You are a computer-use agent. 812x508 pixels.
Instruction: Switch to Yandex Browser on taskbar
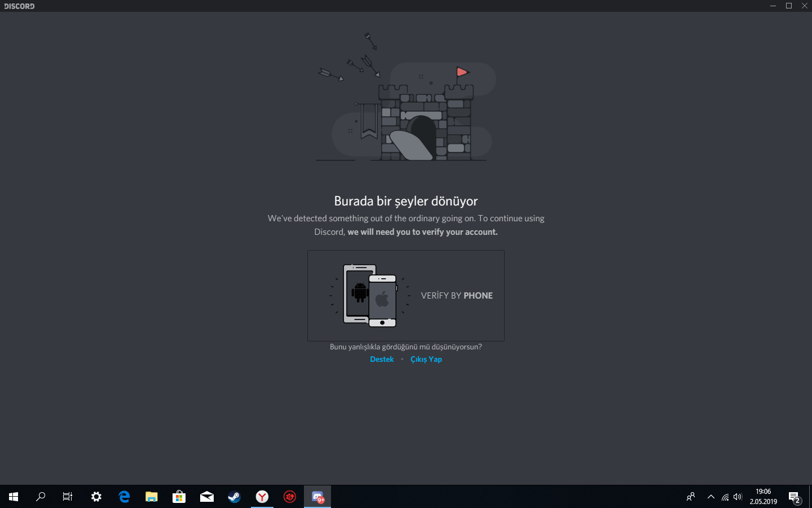(262, 497)
